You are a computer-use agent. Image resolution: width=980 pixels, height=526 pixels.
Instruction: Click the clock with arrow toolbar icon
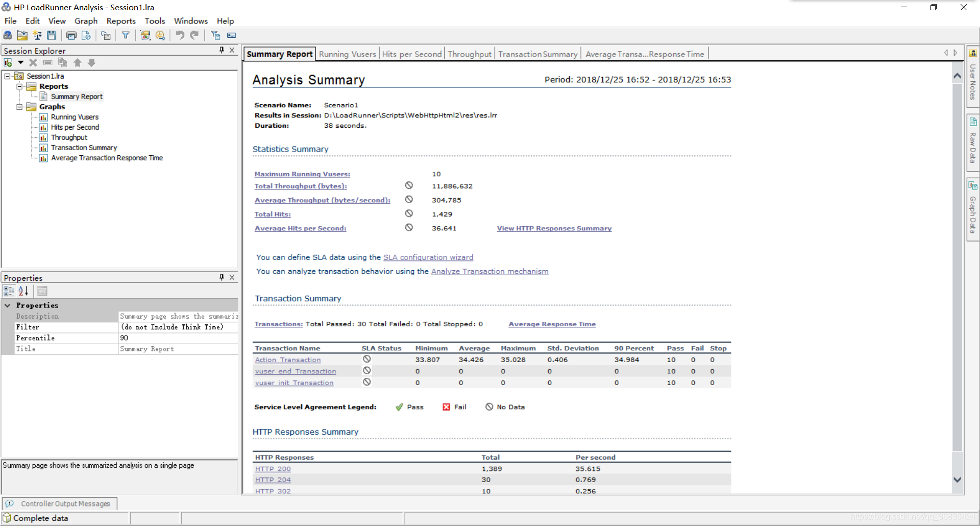pyautogui.click(x=160, y=35)
